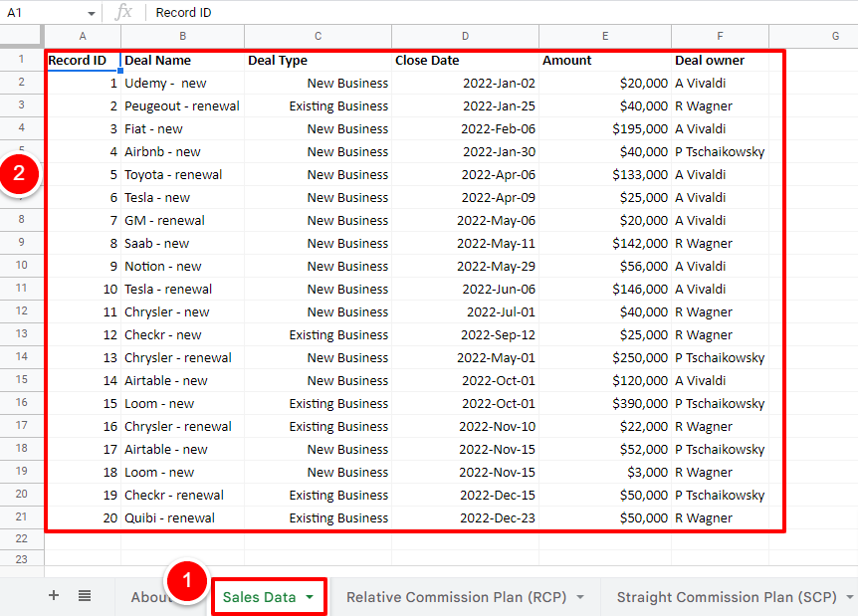
Task: Open the Sales Data tab dropdown arrow
Action: pos(310,597)
